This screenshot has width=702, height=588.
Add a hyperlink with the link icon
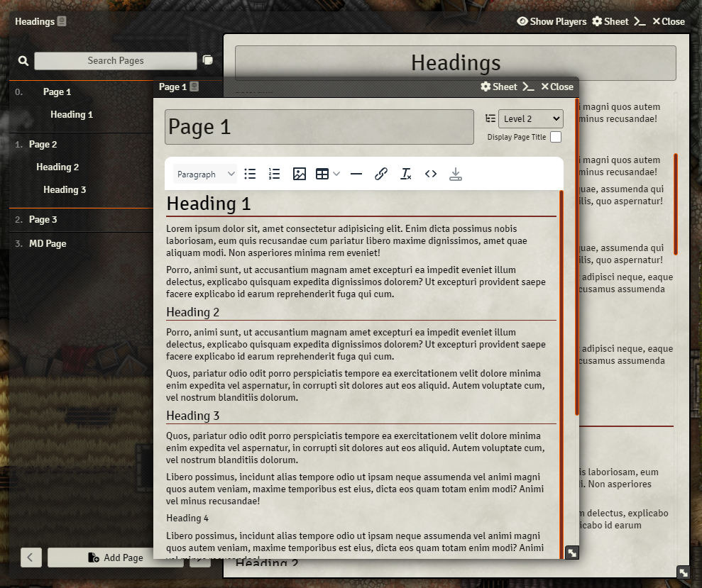[x=381, y=174]
